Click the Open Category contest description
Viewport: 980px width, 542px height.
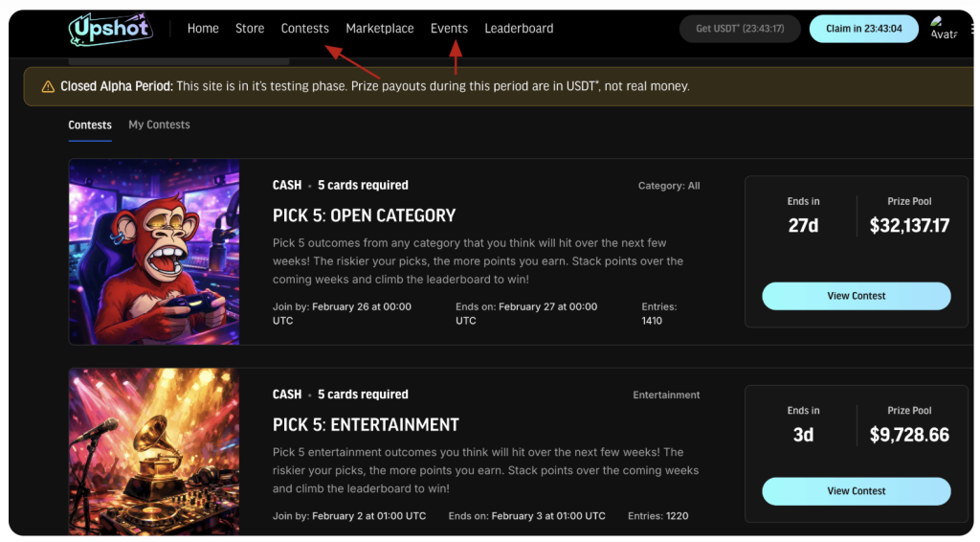[x=479, y=261]
